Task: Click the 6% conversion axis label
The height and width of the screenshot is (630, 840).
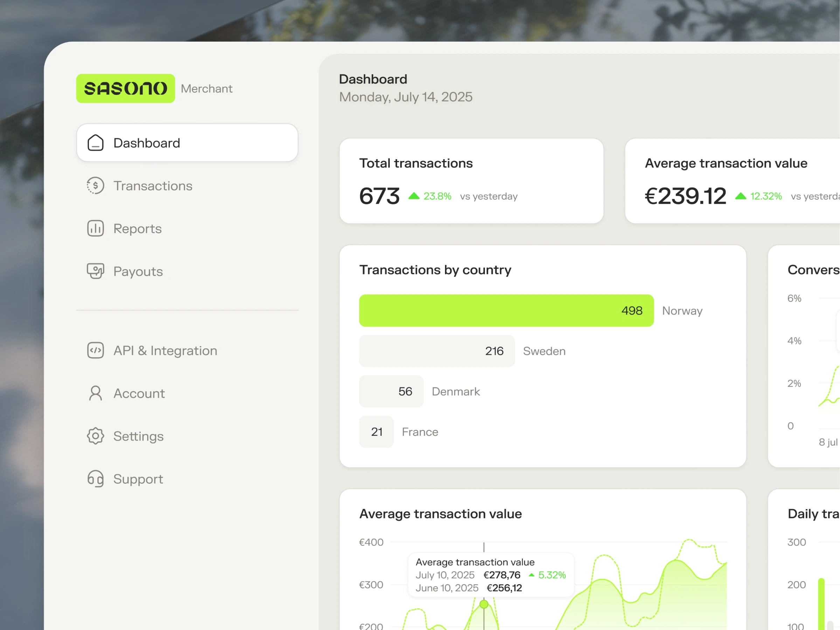Action: tap(794, 298)
